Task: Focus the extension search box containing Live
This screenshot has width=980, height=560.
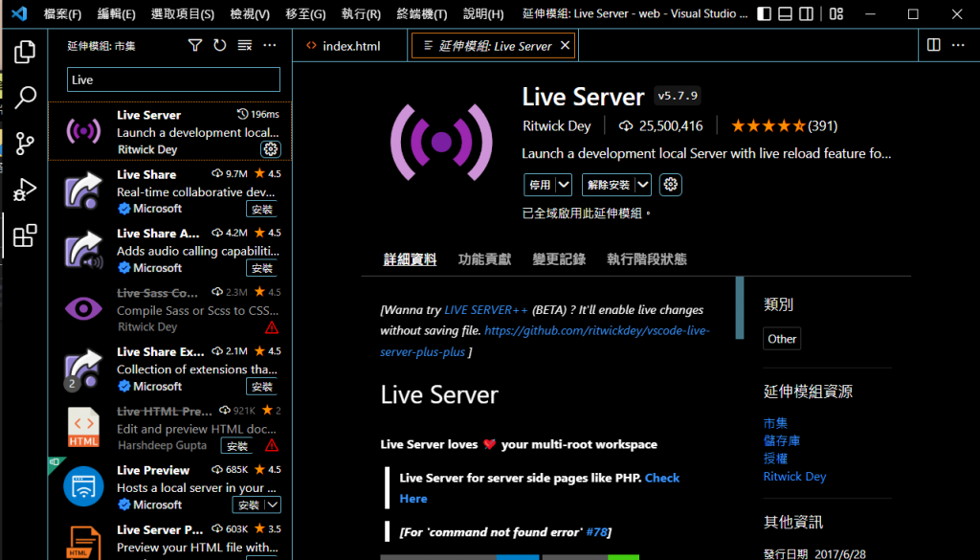Action: [x=173, y=79]
